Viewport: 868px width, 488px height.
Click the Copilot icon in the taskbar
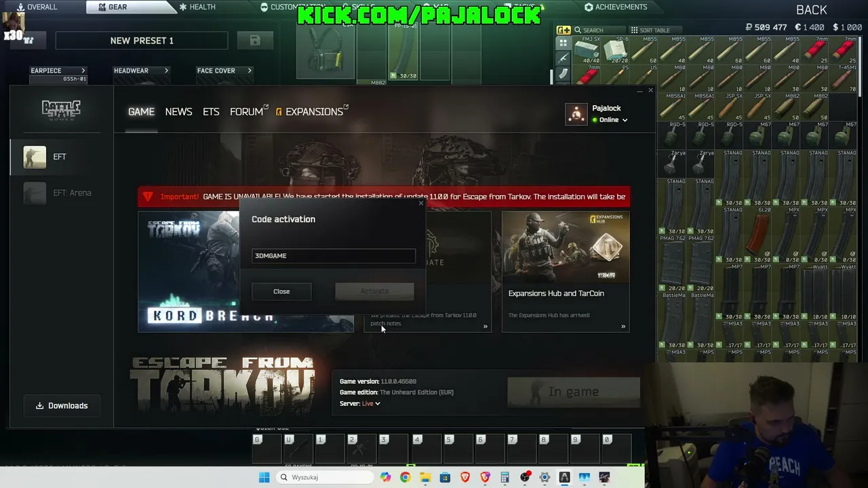point(385,477)
